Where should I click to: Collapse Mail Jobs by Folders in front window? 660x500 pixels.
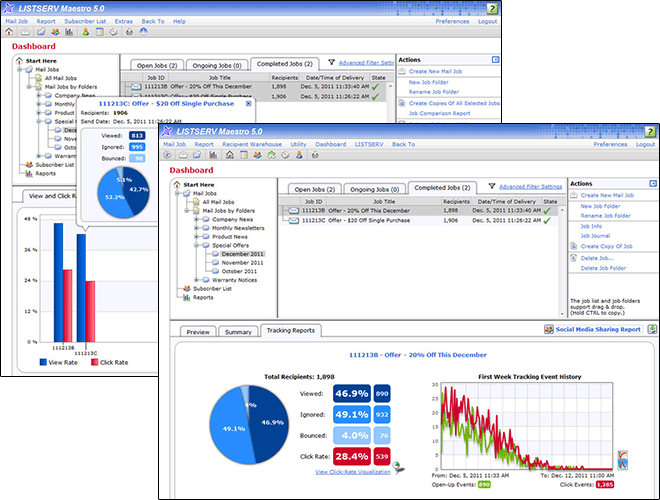coord(186,210)
